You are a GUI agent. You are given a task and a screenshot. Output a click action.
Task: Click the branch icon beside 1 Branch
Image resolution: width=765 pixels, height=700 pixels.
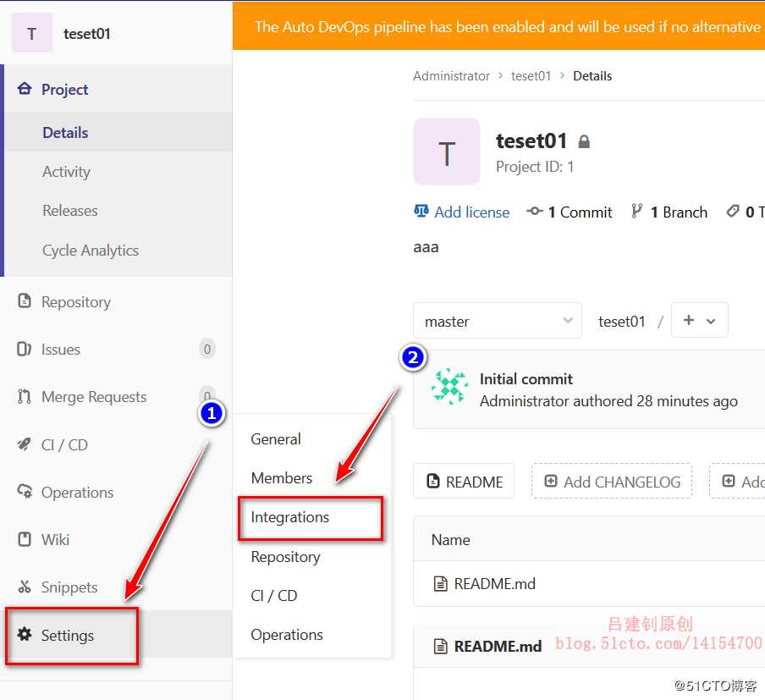[x=636, y=211]
